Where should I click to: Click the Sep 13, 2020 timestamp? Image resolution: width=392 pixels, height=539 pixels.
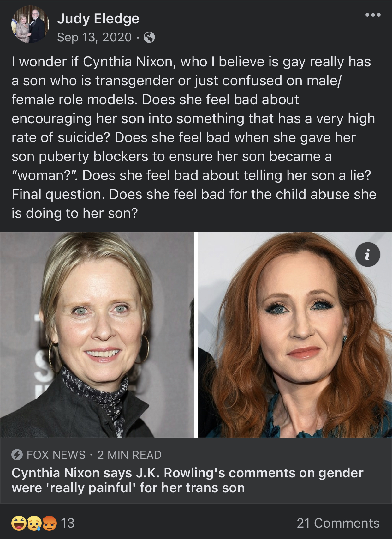[x=94, y=37]
